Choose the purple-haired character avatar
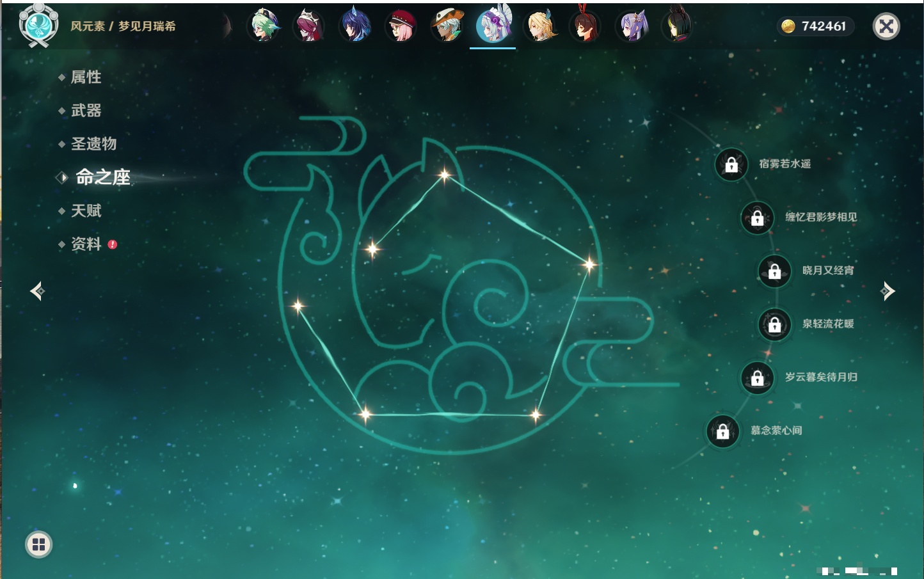Viewport: 924px width, 579px height. click(x=632, y=26)
